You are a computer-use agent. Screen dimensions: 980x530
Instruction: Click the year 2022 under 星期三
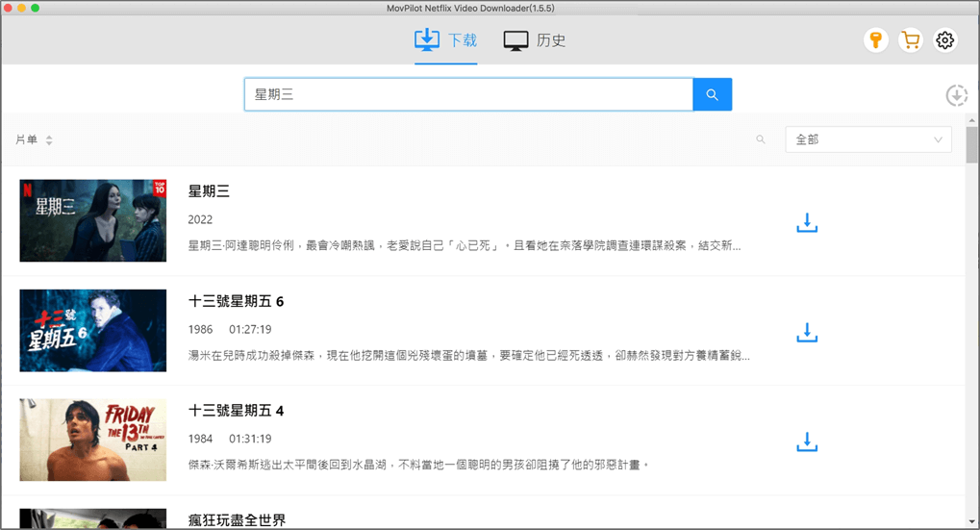point(200,219)
